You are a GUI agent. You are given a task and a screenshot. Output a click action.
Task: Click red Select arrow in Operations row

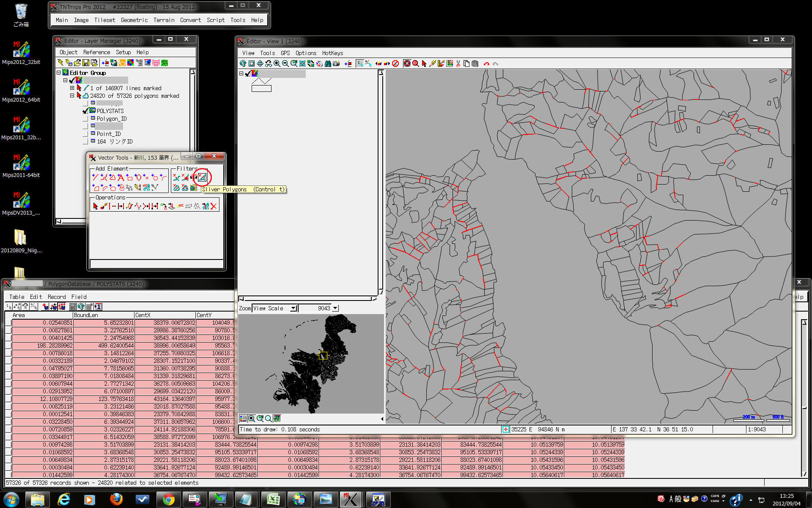pyautogui.click(x=95, y=206)
